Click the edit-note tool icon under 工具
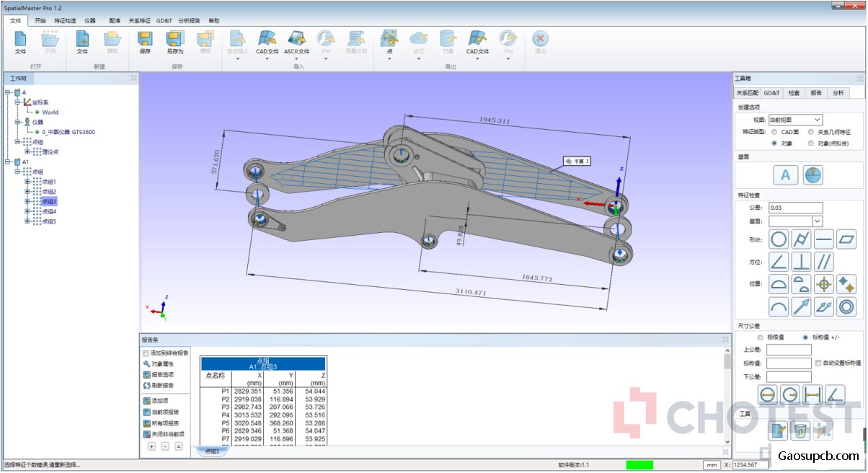 (x=777, y=431)
